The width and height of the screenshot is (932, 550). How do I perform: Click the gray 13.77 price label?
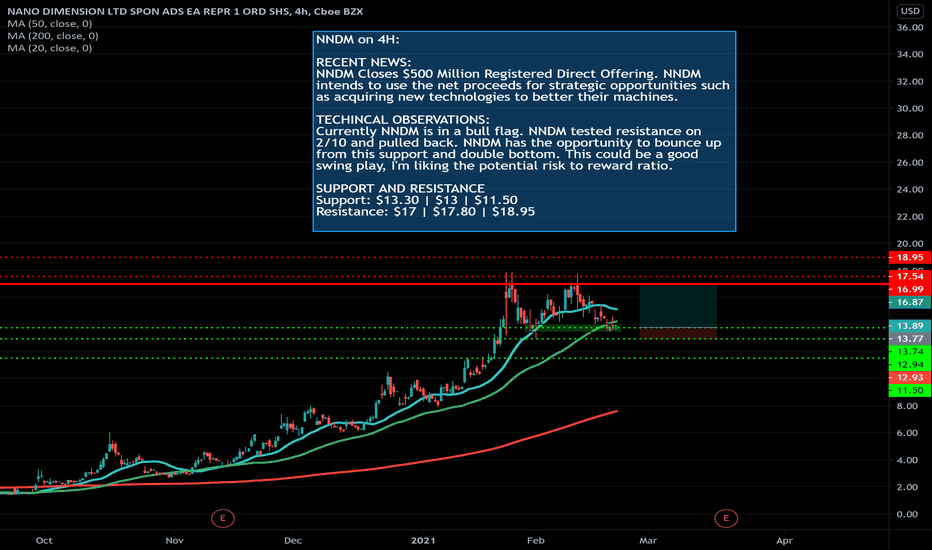[x=909, y=339]
